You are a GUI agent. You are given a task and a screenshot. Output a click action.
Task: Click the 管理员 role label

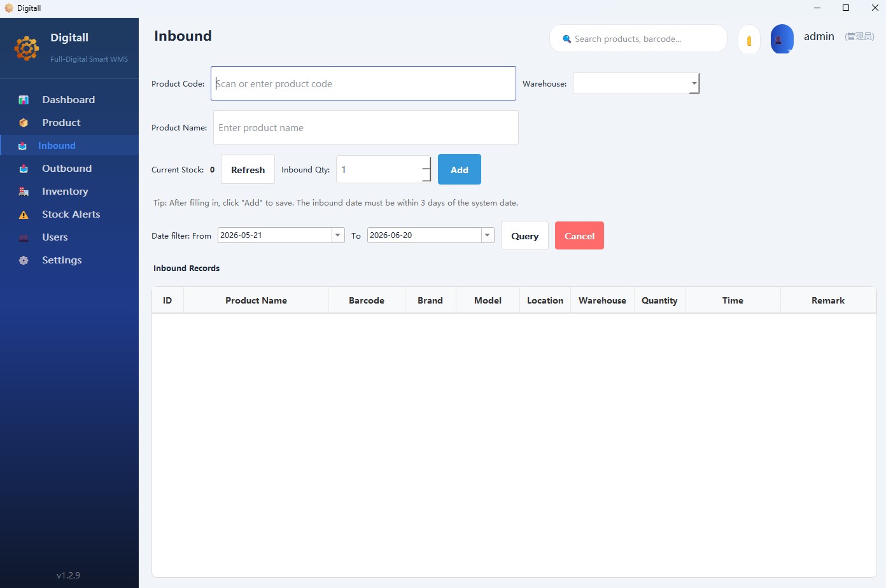[859, 37]
